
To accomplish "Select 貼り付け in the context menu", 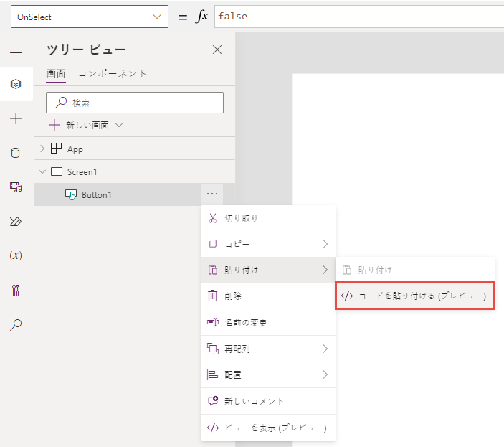I will pos(268,270).
